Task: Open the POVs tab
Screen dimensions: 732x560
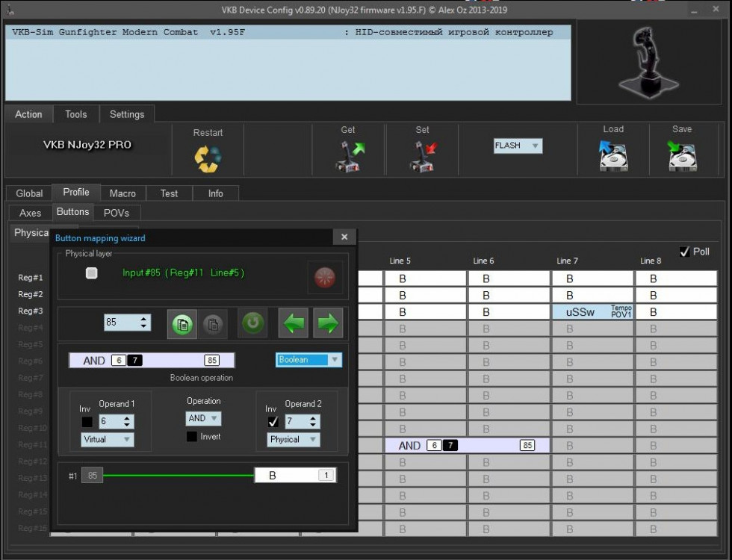Action: [117, 213]
